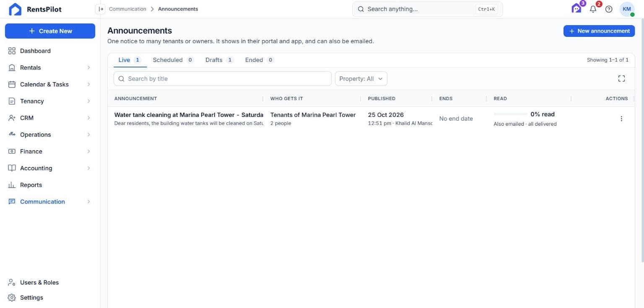Image resolution: width=644 pixels, height=308 pixels.
Task: Switch to the Drafts tab
Action: (x=219, y=60)
